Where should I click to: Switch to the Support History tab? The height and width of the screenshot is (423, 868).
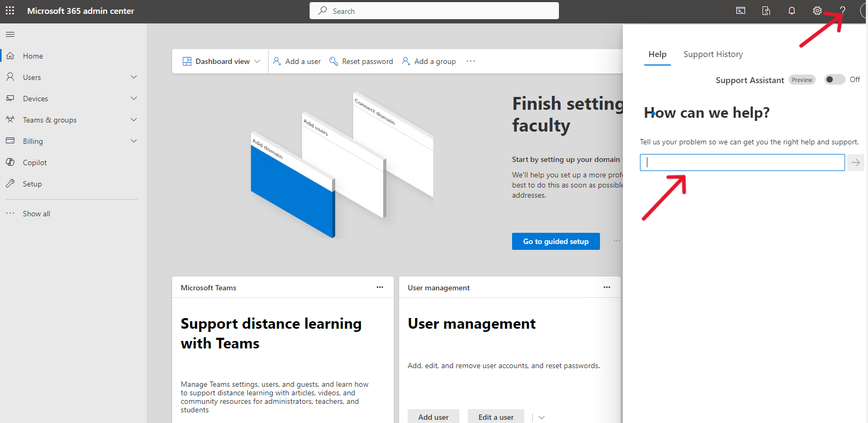click(713, 54)
